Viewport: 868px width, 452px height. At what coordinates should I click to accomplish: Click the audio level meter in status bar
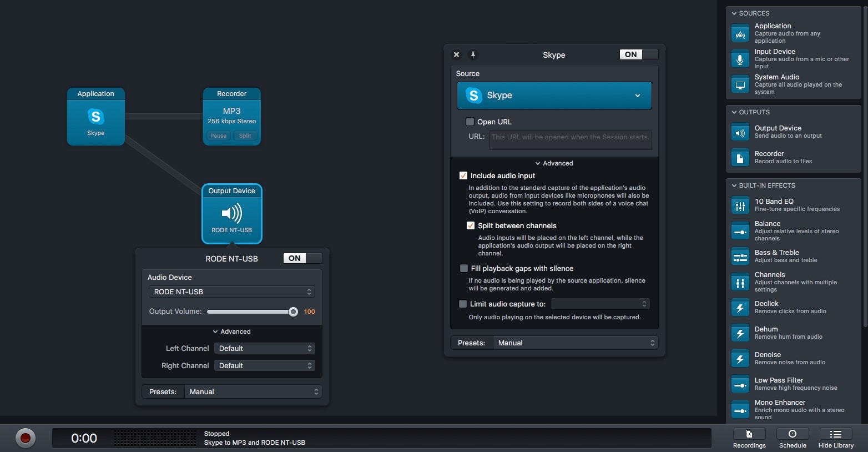click(155, 438)
